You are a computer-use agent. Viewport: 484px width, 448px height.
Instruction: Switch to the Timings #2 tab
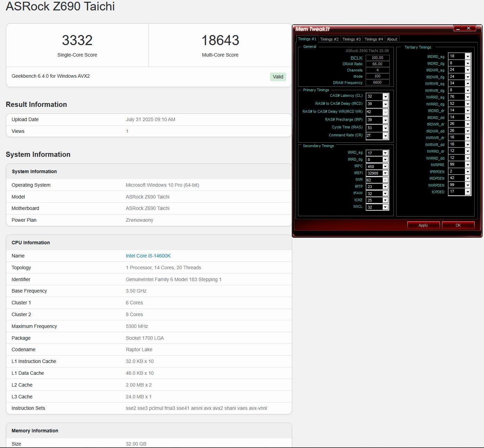[x=329, y=39]
